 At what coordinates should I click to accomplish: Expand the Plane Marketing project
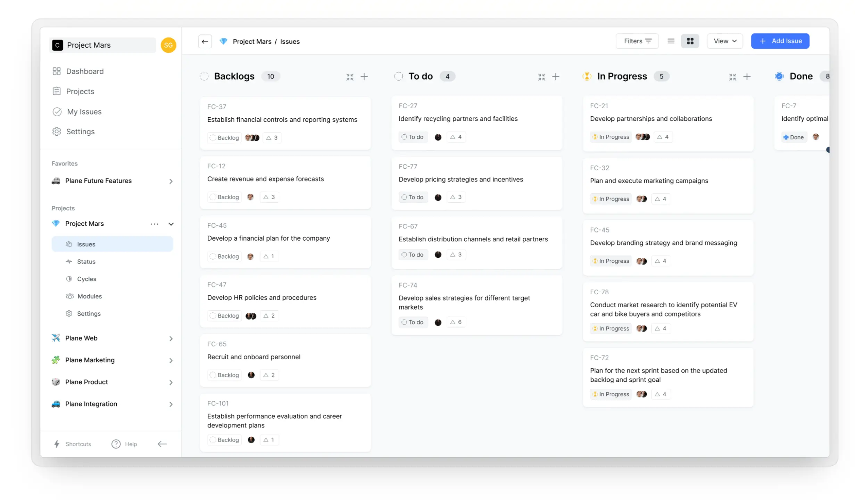point(171,360)
